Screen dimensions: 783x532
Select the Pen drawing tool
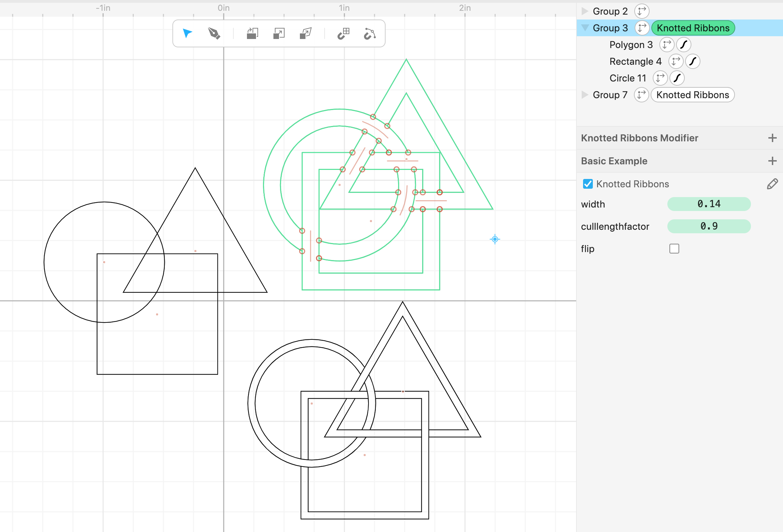214,33
